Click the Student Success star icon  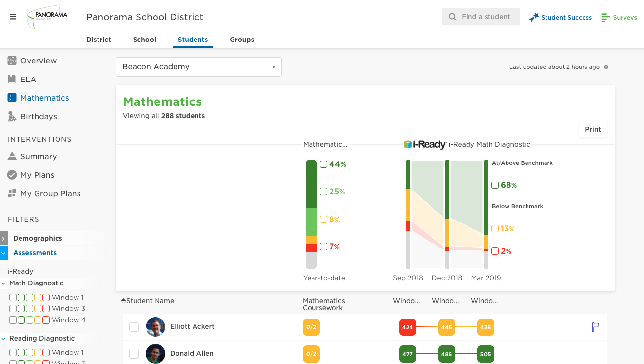(534, 18)
